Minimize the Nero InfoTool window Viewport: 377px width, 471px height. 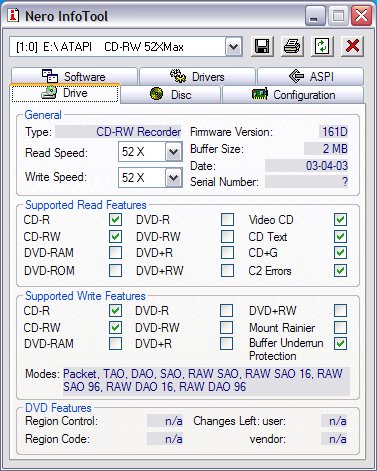tap(314, 15)
